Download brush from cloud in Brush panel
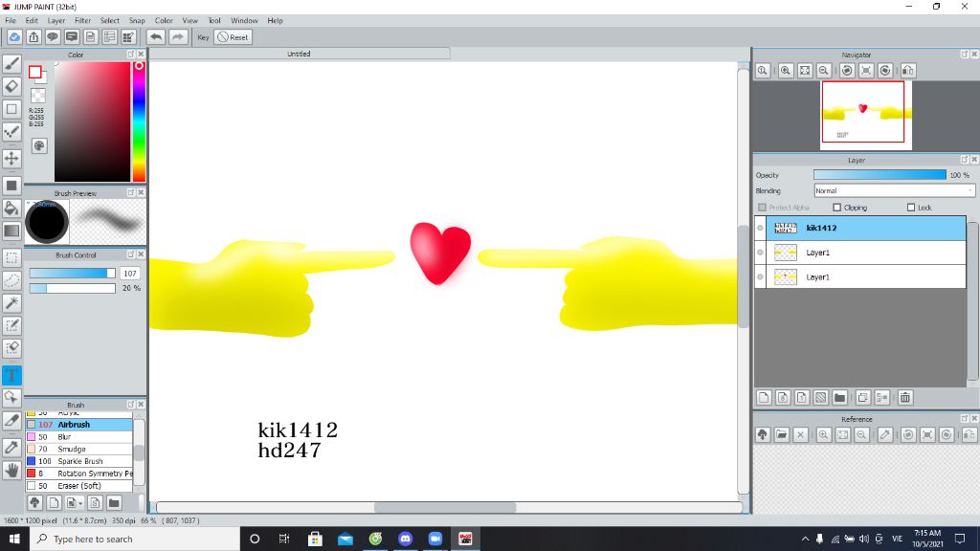The width and height of the screenshot is (980, 551). click(35, 502)
